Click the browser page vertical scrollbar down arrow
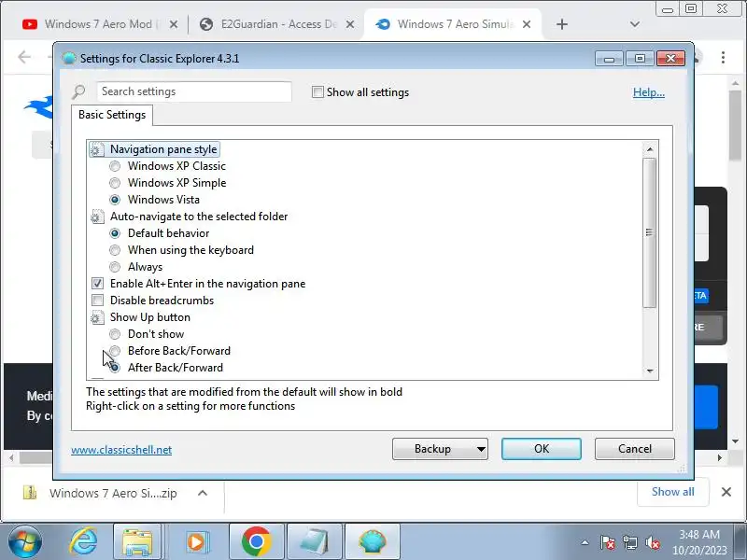 [735, 441]
